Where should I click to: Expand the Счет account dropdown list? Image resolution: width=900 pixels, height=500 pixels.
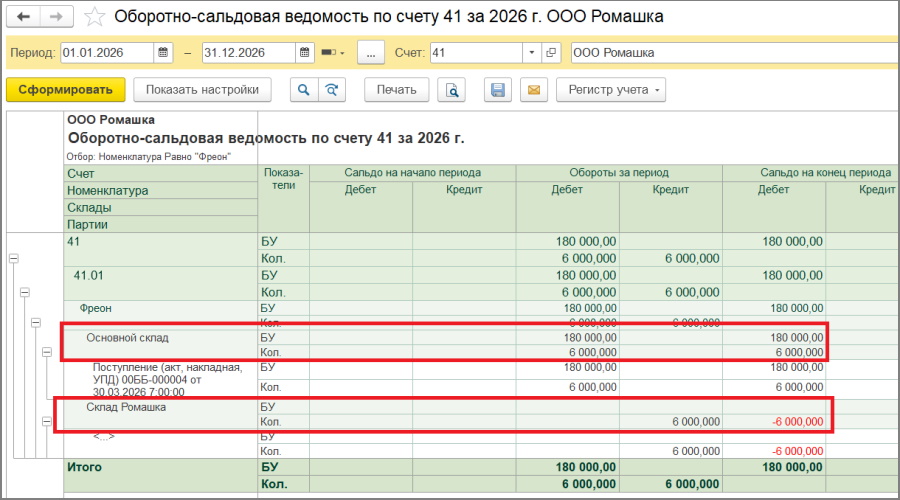click(x=530, y=53)
